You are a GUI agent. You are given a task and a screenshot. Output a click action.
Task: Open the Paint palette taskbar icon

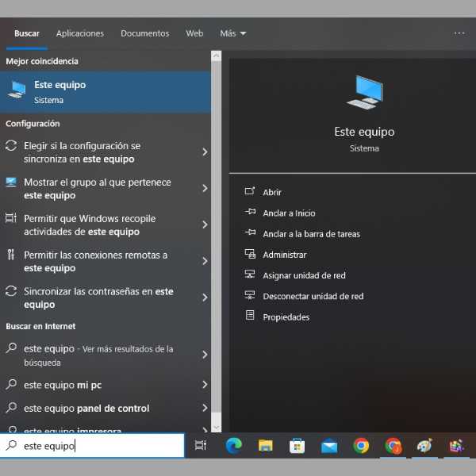[424, 446]
